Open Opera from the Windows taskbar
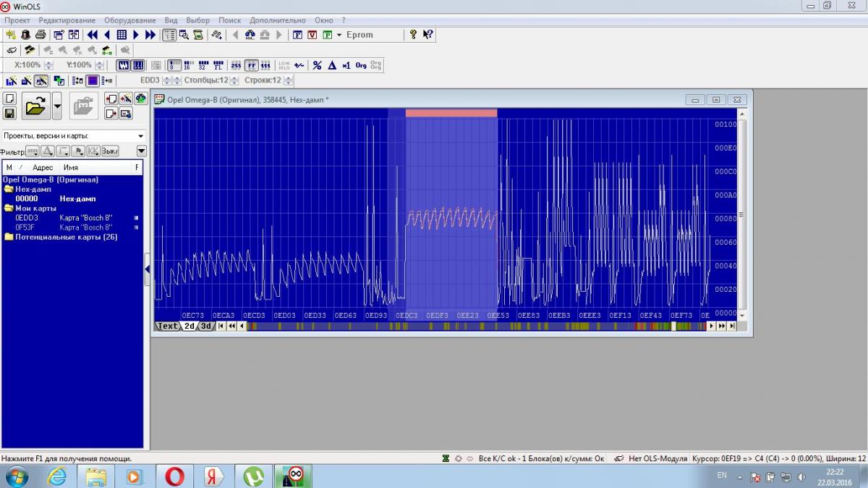Viewport: 868px width, 488px height. [x=174, y=476]
